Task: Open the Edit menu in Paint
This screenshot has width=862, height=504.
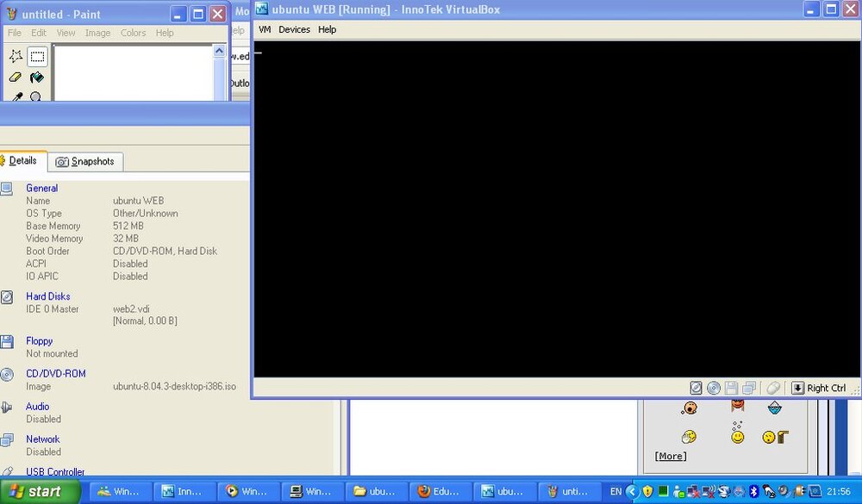Action: pyautogui.click(x=39, y=33)
